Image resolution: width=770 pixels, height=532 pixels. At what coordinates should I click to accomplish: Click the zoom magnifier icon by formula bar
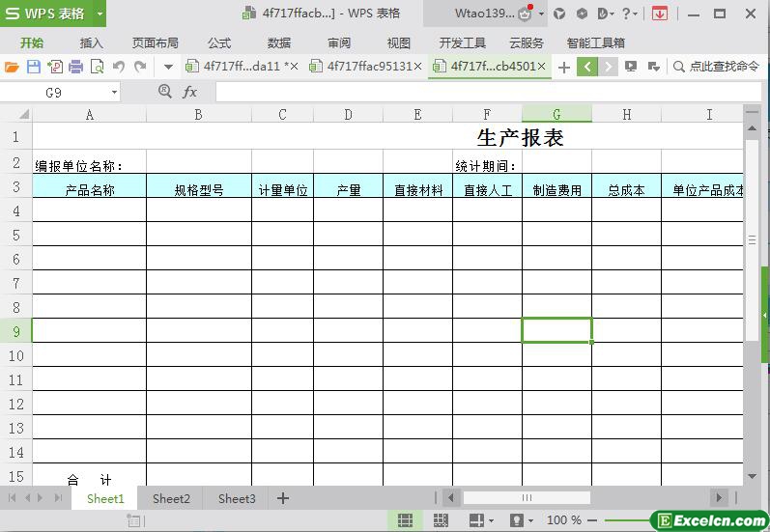pos(165,92)
